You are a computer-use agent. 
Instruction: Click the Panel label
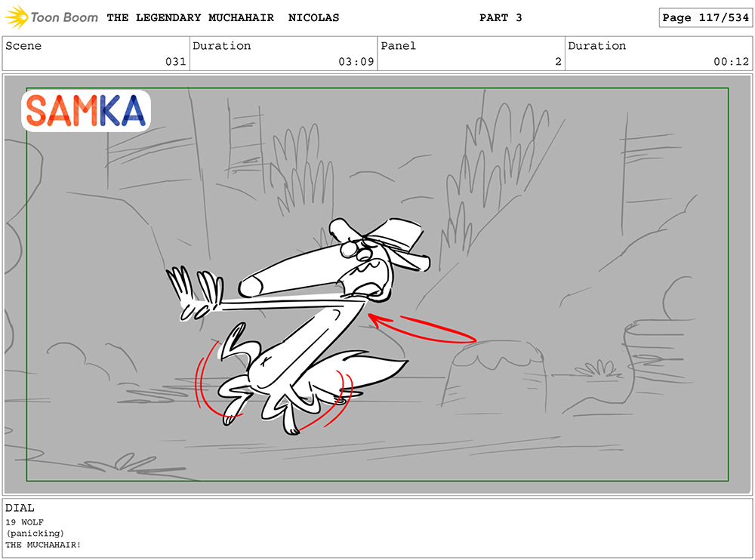point(398,46)
